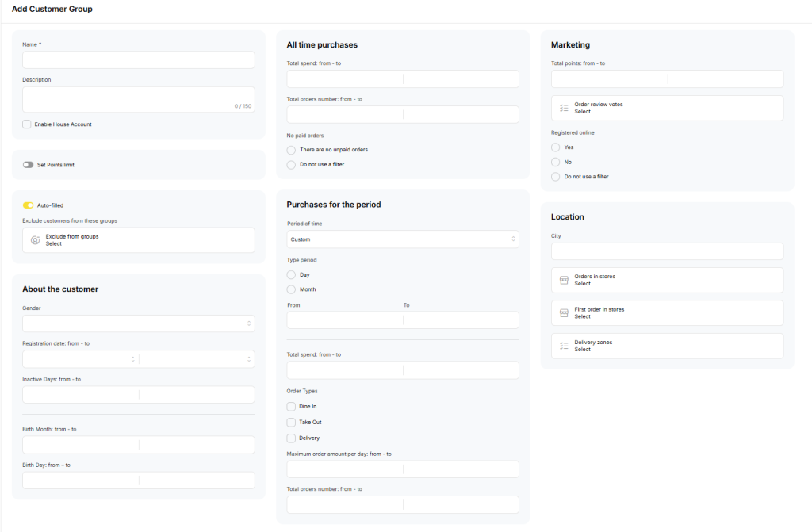Check the Delivery order type
This screenshot has width=812, height=532.
291,438
